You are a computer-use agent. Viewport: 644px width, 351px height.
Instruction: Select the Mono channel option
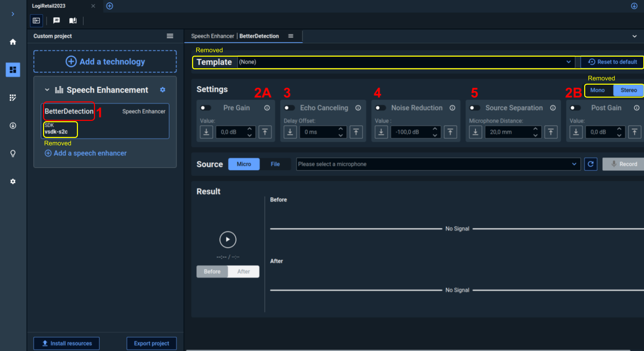(597, 90)
